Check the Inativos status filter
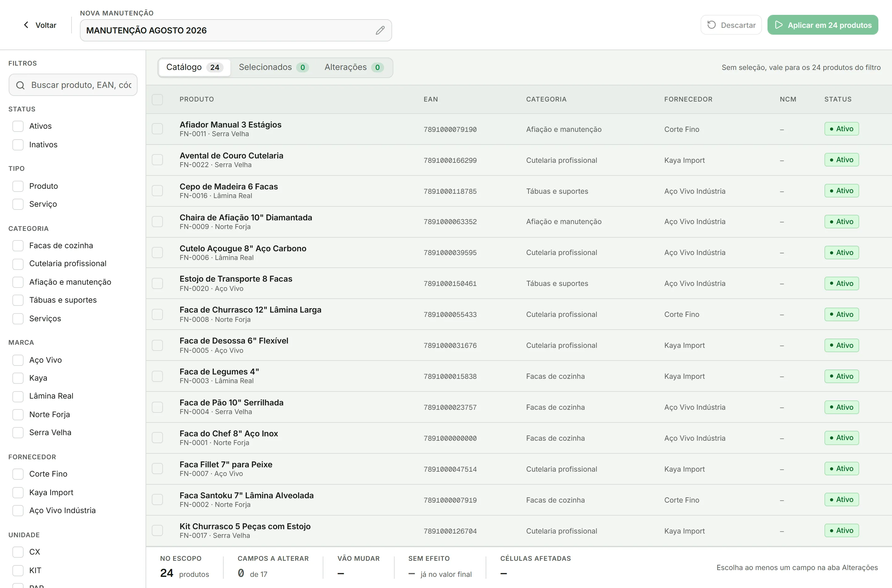892x588 pixels. [18, 145]
